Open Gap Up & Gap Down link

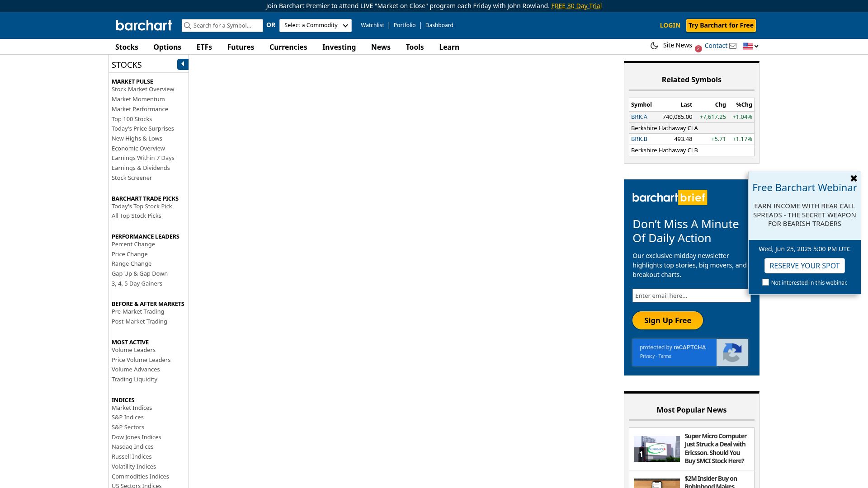140,273
